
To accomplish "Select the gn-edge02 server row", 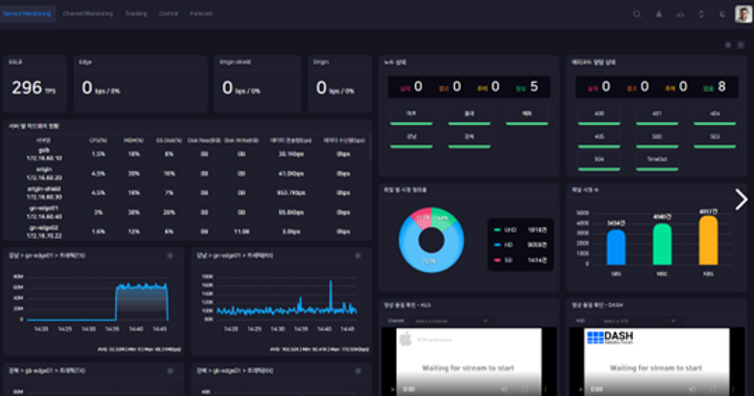I will 188,231.
